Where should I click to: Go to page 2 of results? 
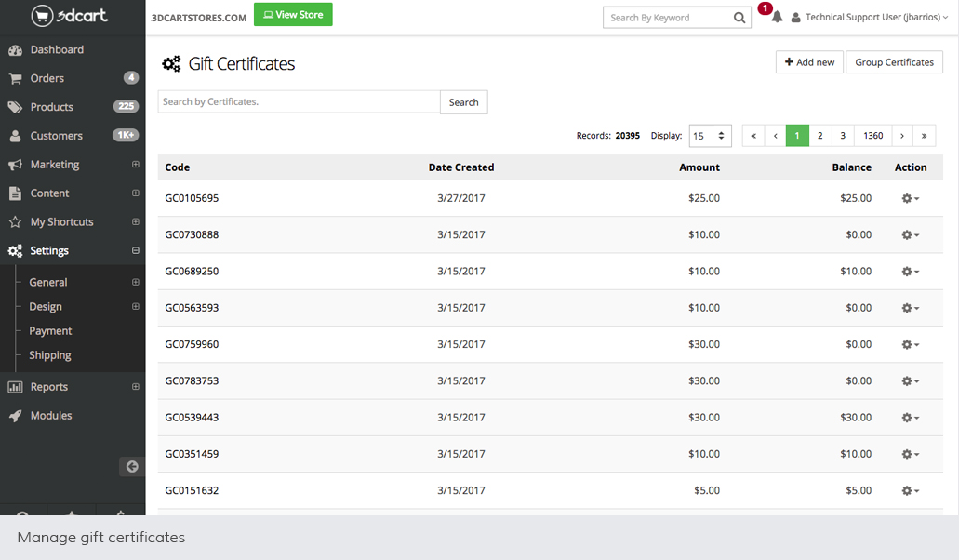click(x=819, y=136)
